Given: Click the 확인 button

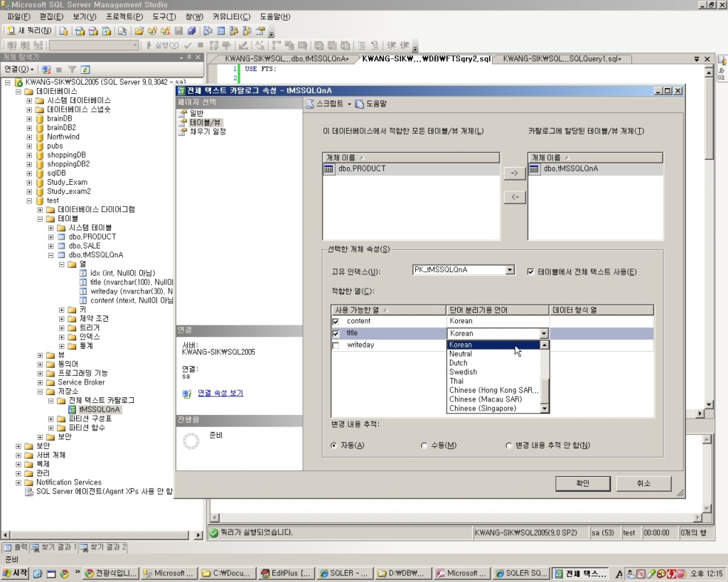Looking at the screenshot, I should click(583, 484).
